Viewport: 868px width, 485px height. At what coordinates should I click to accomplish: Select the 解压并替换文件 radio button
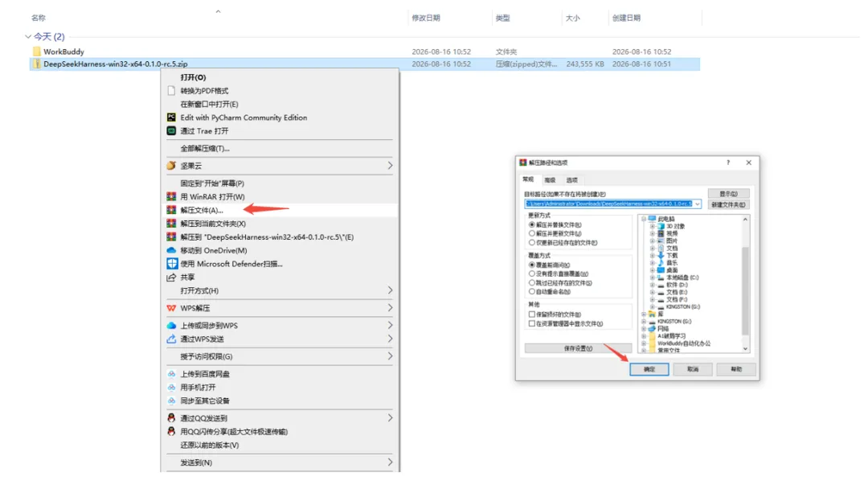tap(532, 225)
